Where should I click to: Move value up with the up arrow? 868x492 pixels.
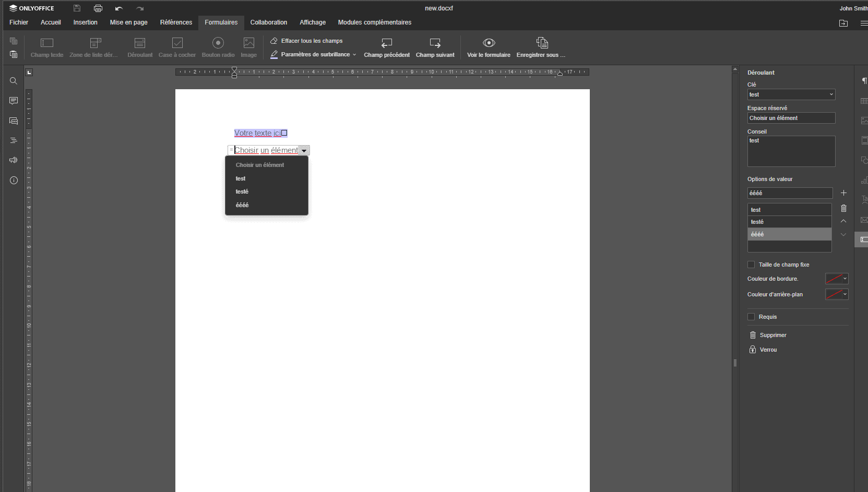point(843,221)
